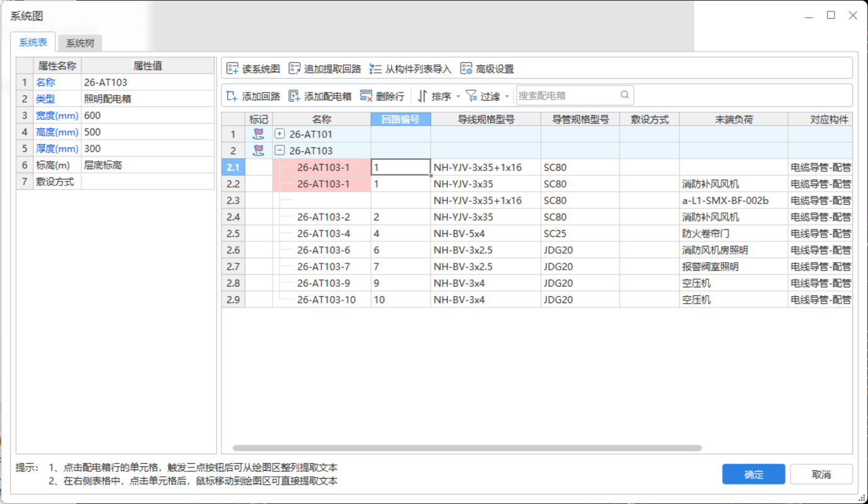Click the 过滤 filter button
Viewport: 868px width, 504px height.
[x=483, y=96]
